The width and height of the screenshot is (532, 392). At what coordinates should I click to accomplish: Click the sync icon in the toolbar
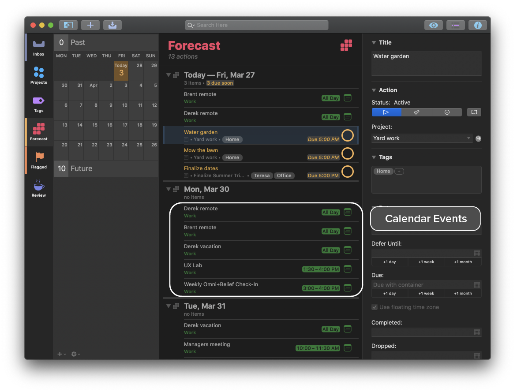click(x=112, y=25)
